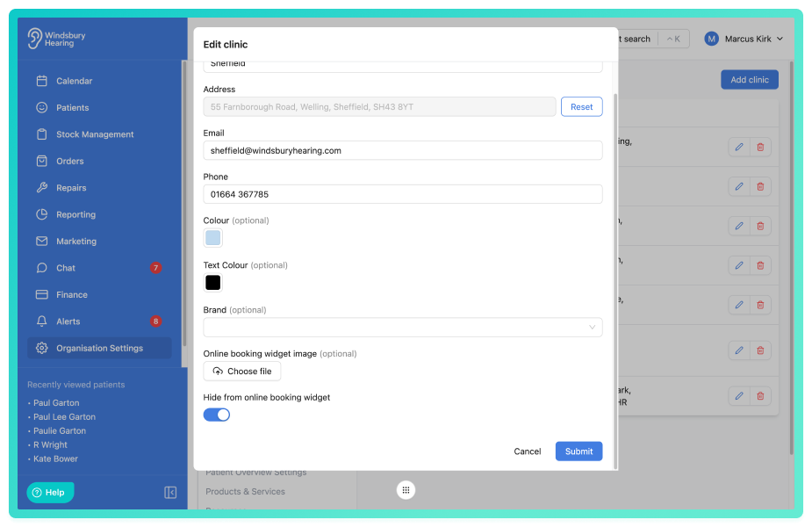Click the Alerts badge showing 8
812x527 pixels.
click(155, 321)
